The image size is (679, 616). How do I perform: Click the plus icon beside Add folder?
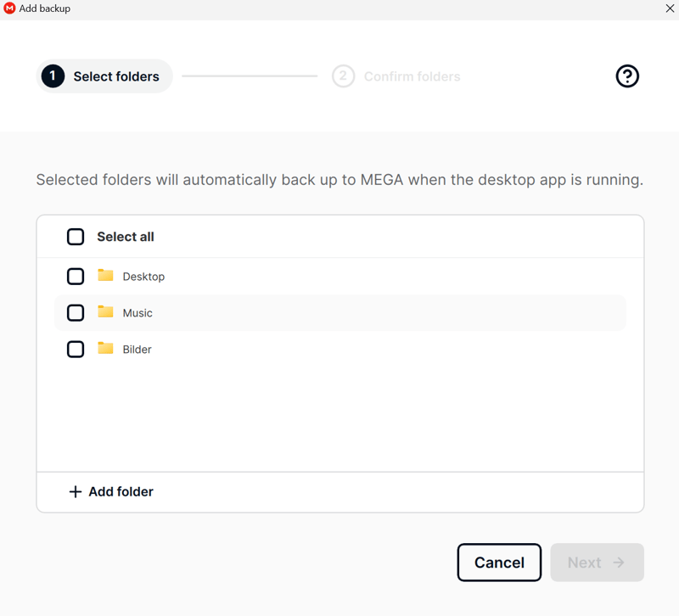click(x=76, y=492)
